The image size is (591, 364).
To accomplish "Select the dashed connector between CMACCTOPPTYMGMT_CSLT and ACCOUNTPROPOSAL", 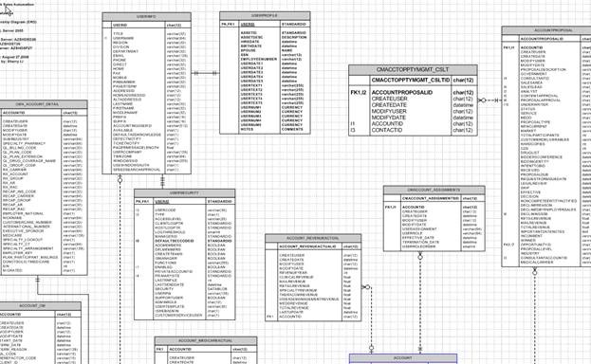I will click(489, 100).
